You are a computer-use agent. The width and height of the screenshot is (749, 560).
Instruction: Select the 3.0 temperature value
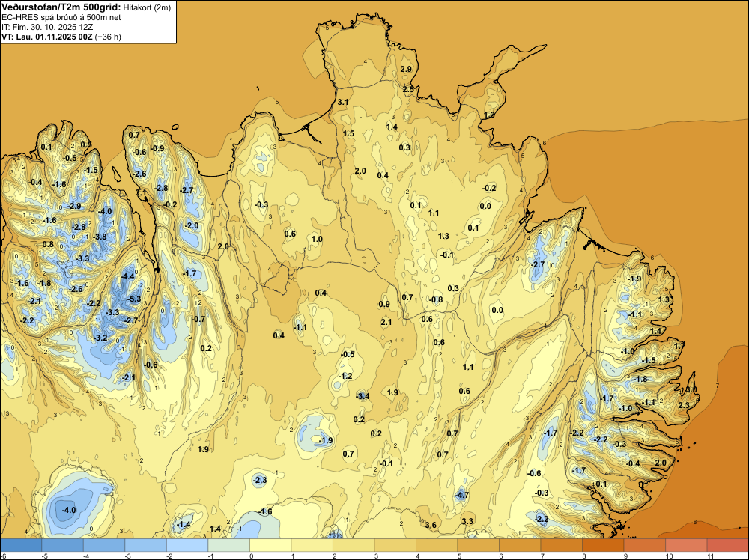pyautogui.click(x=691, y=389)
